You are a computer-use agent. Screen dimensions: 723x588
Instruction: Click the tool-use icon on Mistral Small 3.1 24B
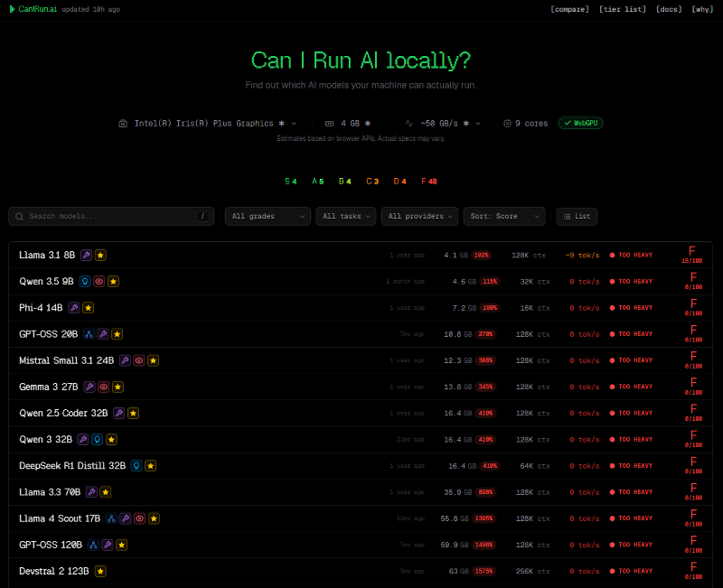(125, 360)
